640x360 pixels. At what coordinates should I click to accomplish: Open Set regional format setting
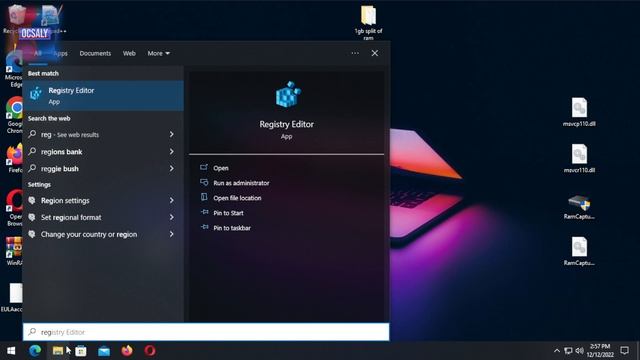click(103, 218)
